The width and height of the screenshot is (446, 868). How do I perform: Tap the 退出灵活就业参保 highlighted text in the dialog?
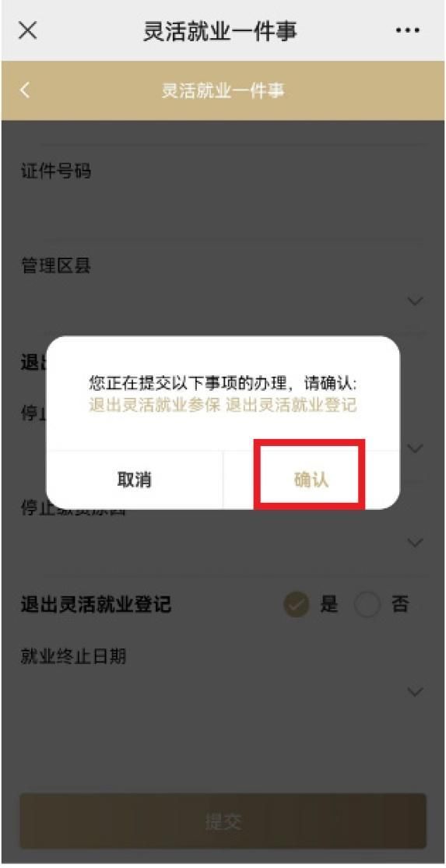pyautogui.click(x=154, y=405)
